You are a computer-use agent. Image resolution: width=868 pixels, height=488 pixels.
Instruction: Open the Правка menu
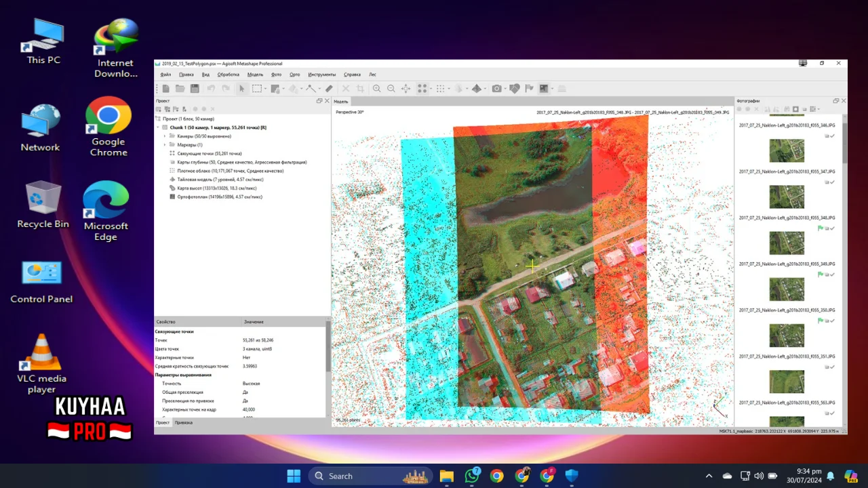point(186,75)
